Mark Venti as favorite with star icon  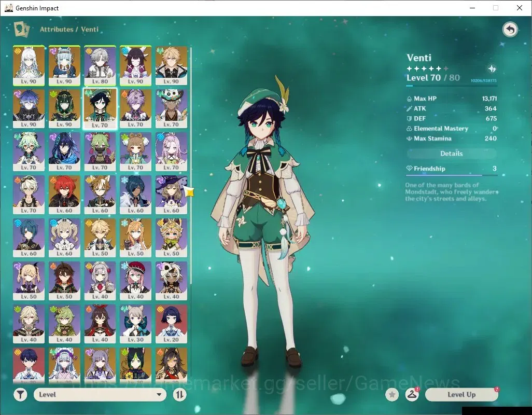coord(392,395)
